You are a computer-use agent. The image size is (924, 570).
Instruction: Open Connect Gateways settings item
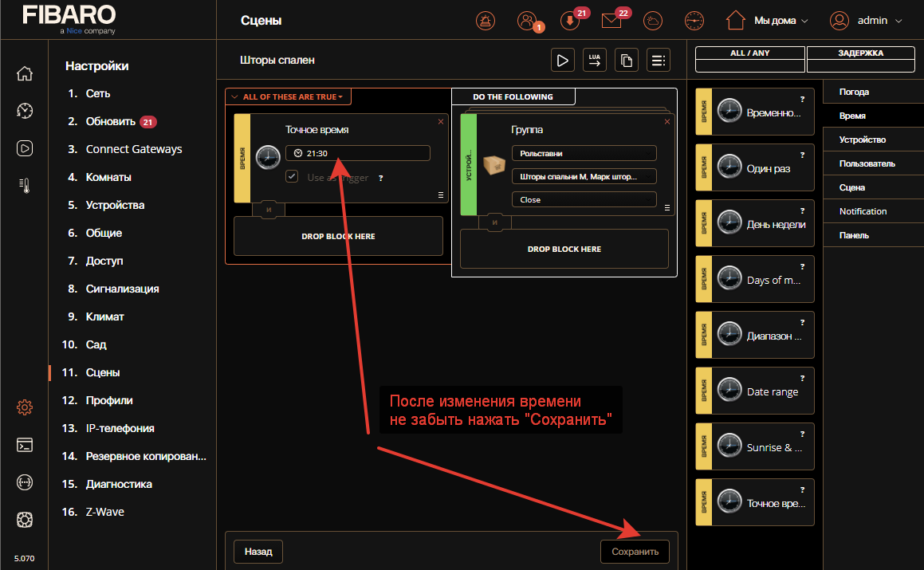coord(134,149)
